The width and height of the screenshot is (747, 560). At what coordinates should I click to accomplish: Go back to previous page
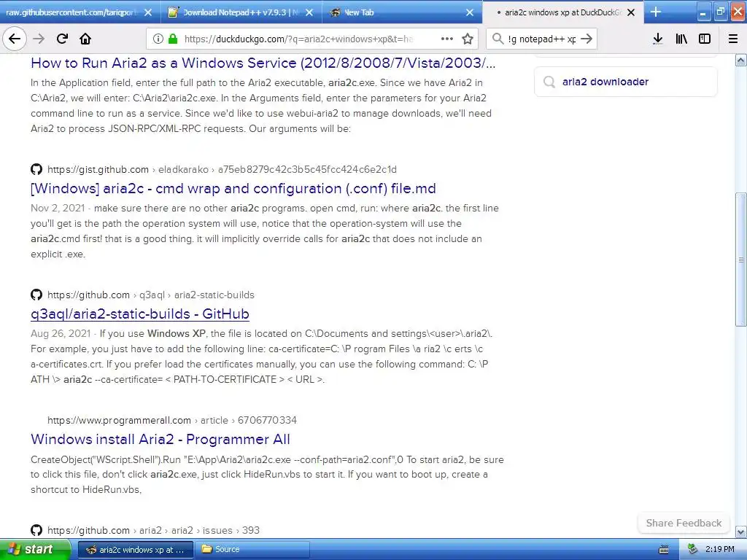(15, 39)
